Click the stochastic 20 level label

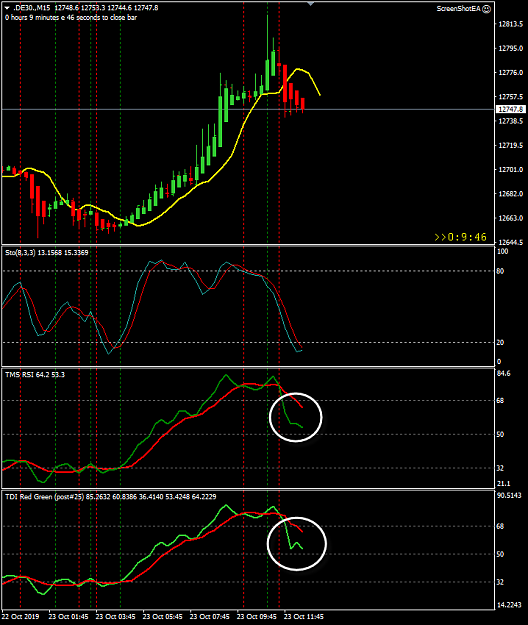coord(501,342)
